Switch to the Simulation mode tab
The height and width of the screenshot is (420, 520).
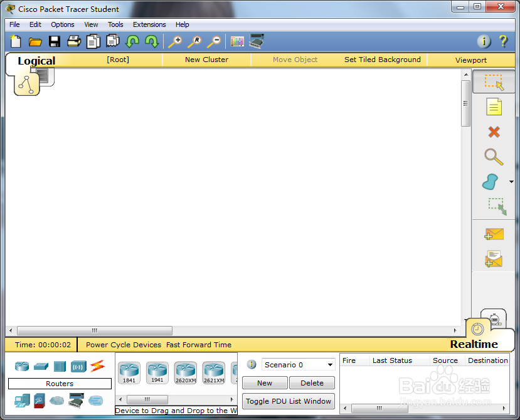tap(494, 319)
